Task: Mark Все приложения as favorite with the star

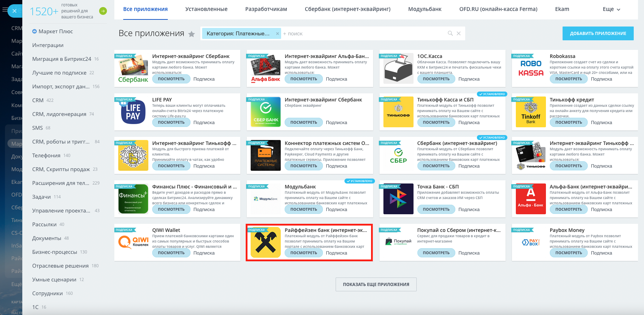Action: pyautogui.click(x=192, y=34)
